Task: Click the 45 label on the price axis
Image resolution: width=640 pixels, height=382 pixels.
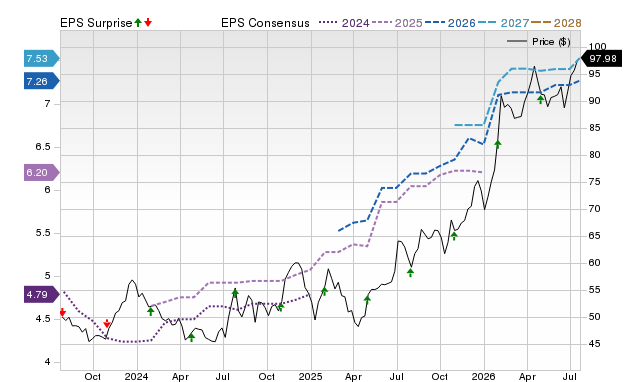Action: [594, 344]
